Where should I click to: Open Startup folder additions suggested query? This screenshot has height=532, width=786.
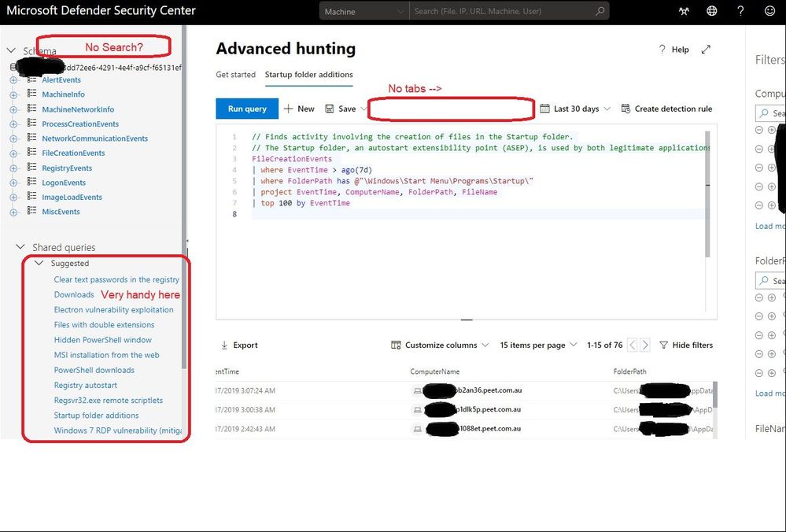tap(96, 415)
